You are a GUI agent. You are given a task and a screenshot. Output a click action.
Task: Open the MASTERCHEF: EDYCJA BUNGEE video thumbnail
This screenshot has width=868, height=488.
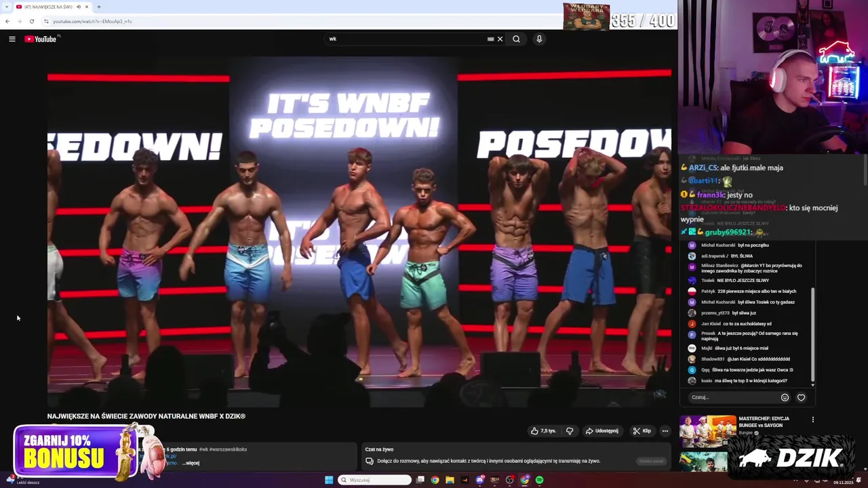point(708,432)
